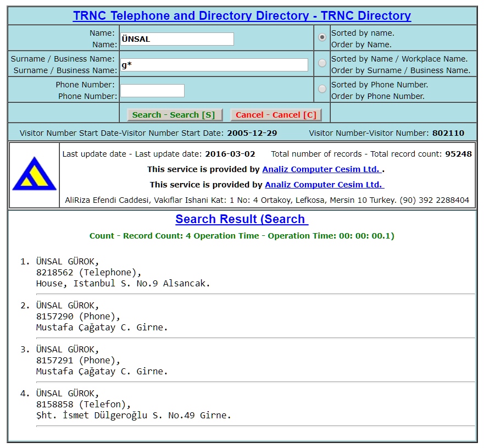This screenshot has height=448, width=484.
Task: Click the Surname field containing g*
Action: [x=214, y=65]
